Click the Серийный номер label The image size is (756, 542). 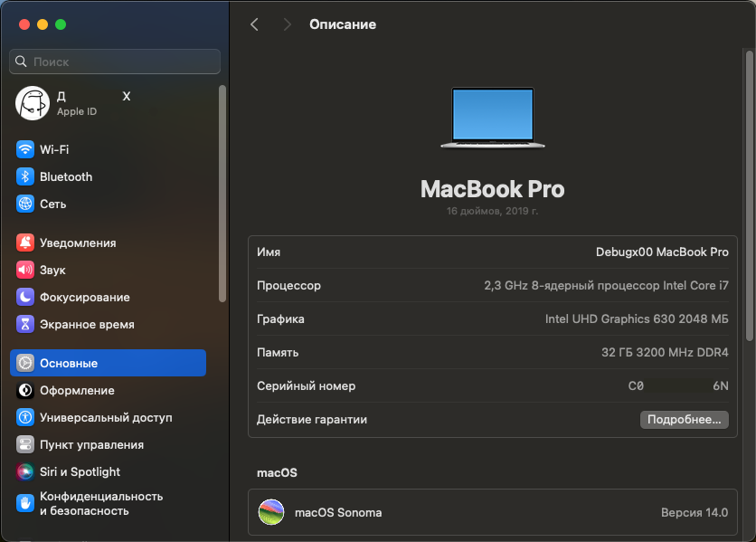pyautogui.click(x=307, y=386)
